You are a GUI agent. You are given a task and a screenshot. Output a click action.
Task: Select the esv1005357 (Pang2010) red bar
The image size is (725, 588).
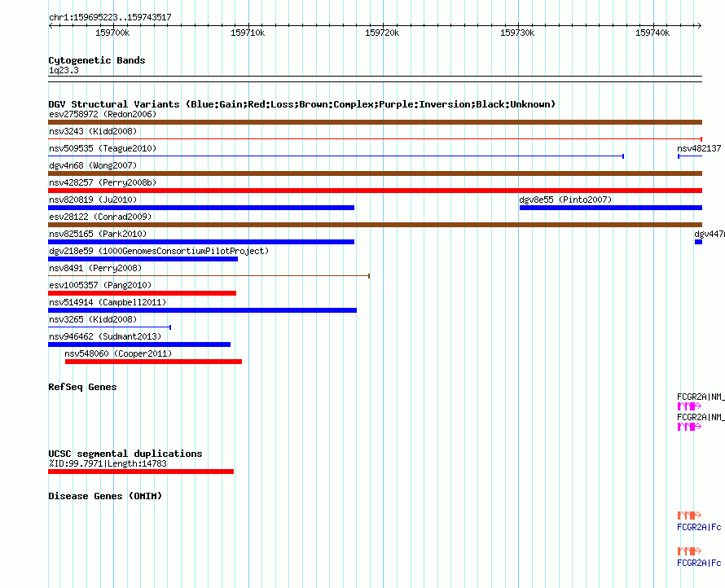142,293
